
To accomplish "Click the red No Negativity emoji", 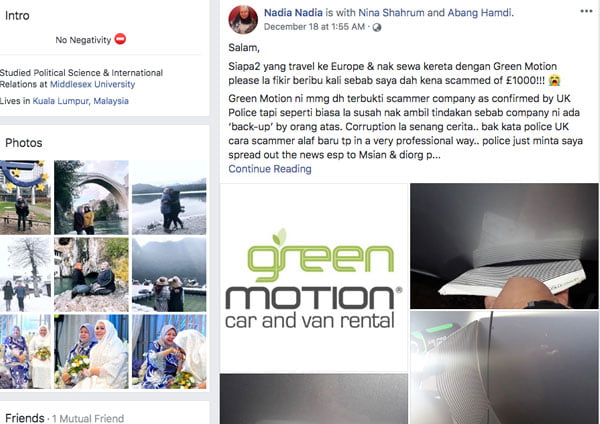I will [x=120, y=39].
